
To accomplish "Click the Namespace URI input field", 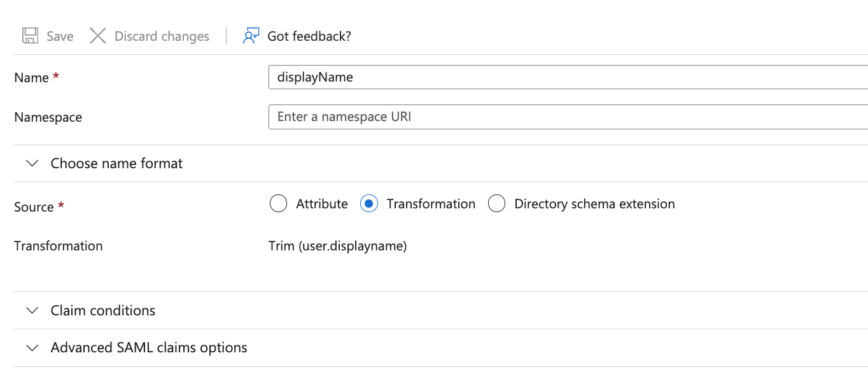I will 568,117.
